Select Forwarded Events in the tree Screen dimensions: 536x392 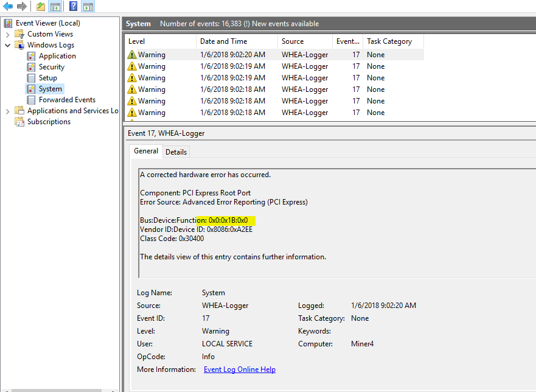click(67, 100)
